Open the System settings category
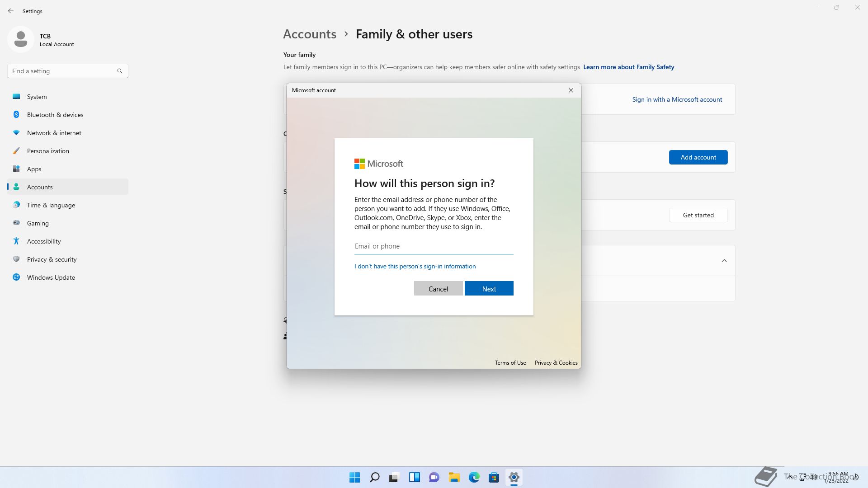Image resolution: width=868 pixels, height=488 pixels. [x=68, y=97]
